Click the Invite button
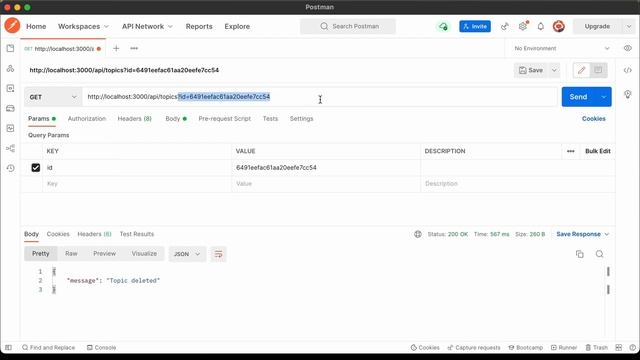 (x=475, y=27)
